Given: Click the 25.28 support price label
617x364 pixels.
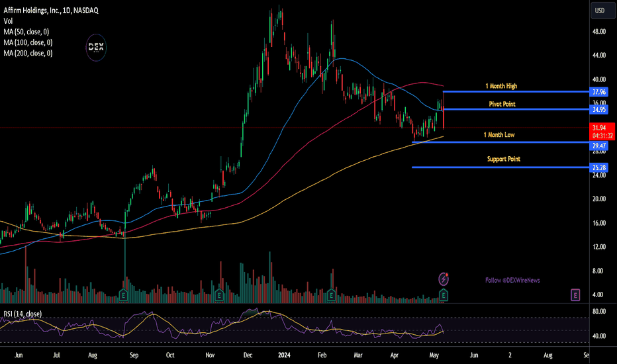Looking at the screenshot, I should coord(599,167).
